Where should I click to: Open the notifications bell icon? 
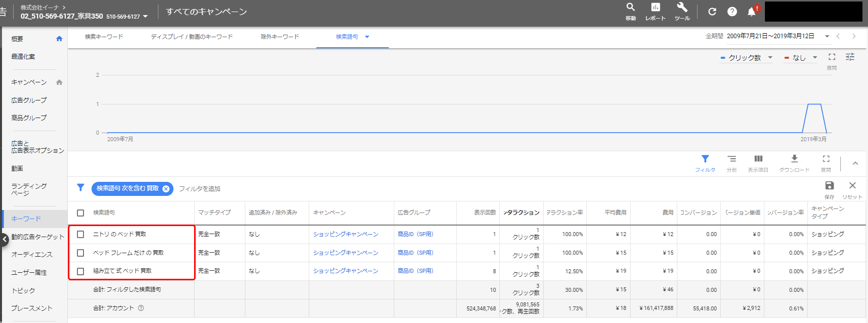coord(752,12)
